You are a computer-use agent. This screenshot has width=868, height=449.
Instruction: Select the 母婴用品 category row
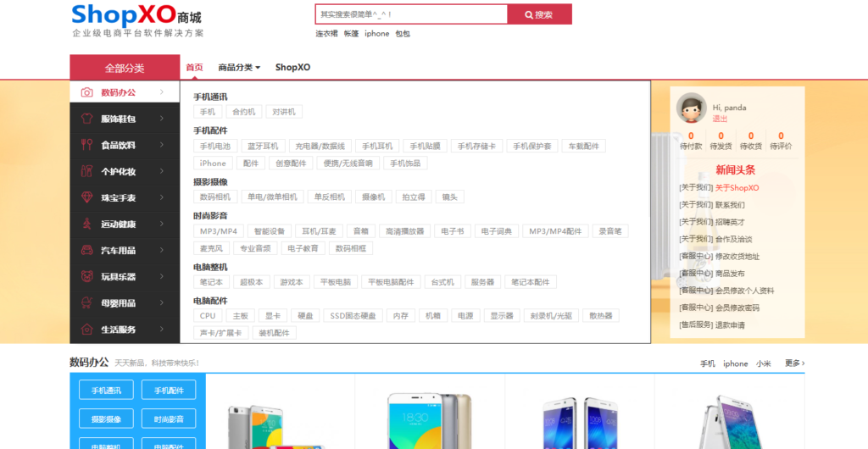125,303
